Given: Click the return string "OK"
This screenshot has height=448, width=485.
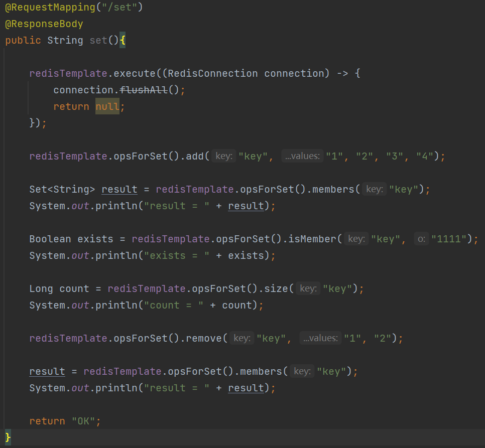Looking at the screenshot, I should 83,421.
